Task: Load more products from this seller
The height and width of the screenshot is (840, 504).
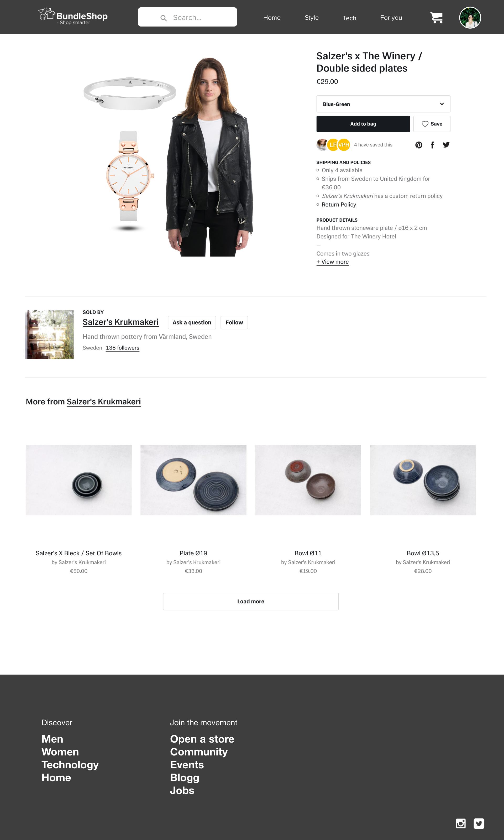Action: (251, 601)
